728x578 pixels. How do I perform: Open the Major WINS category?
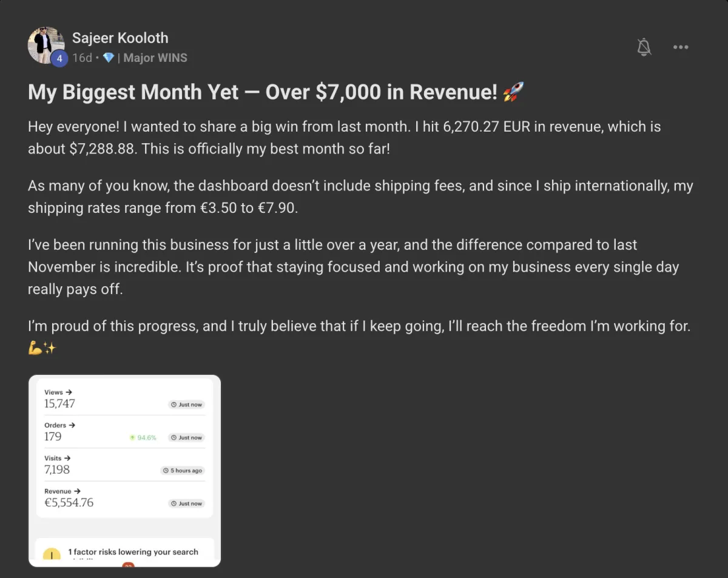tap(155, 58)
